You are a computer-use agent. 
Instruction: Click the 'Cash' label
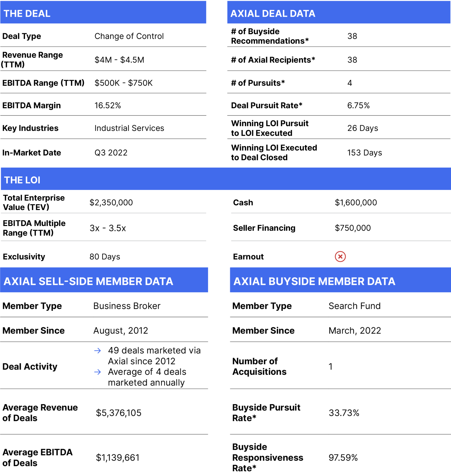point(243,203)
